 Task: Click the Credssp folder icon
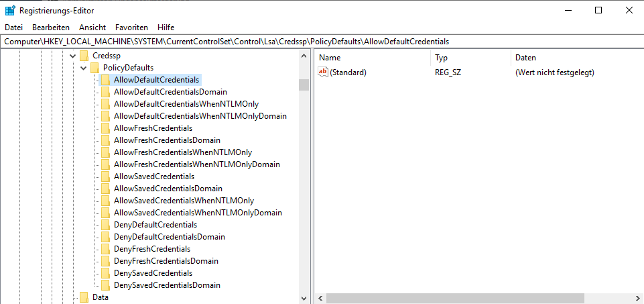[84, 56]
